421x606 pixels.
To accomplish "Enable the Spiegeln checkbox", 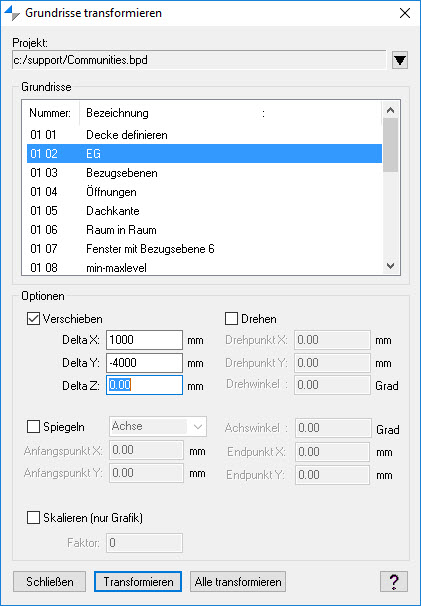I will click(33, 427).
